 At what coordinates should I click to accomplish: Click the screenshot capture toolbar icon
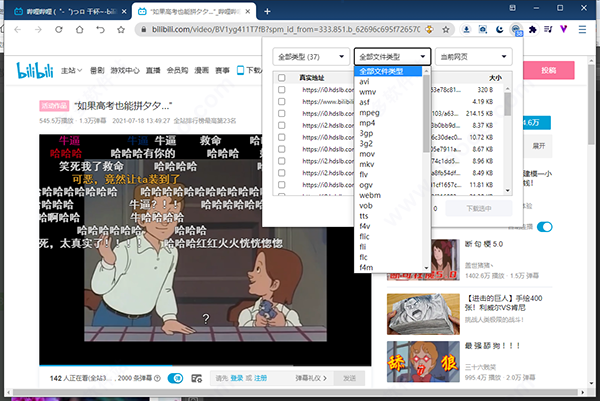pyautogui.click(x=483, y=29)
